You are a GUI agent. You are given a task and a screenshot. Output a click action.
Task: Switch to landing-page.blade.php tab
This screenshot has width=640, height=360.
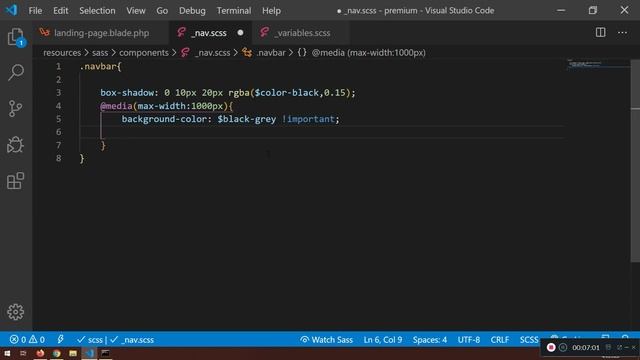point(101,33)
